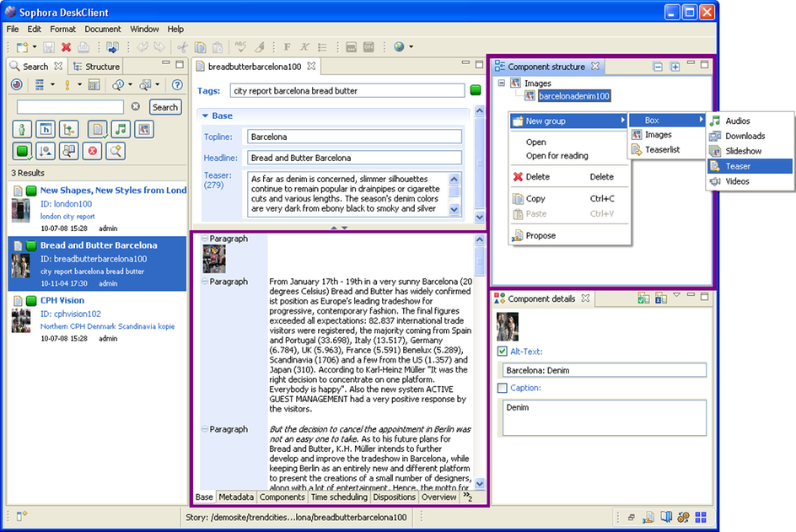Apply italic formatting with the K icon
Screen dimensions: 796x532
click(x=304, y=47)
